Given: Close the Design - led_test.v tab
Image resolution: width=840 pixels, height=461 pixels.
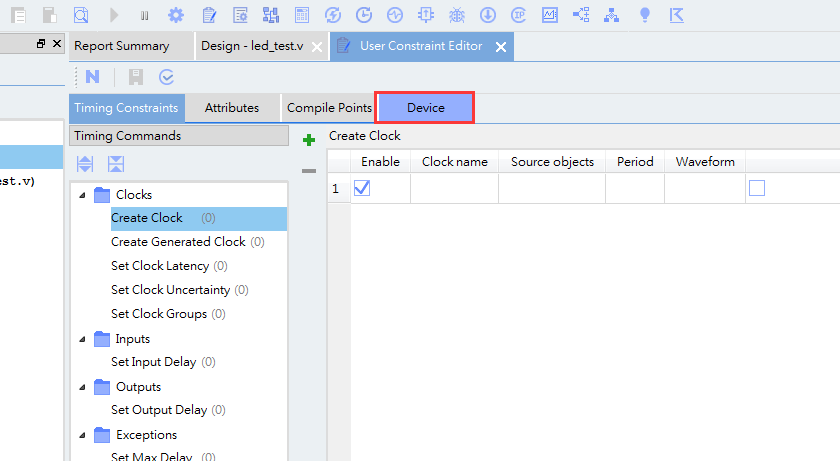Looking at the screenshot, I should (x=317, y=47).
